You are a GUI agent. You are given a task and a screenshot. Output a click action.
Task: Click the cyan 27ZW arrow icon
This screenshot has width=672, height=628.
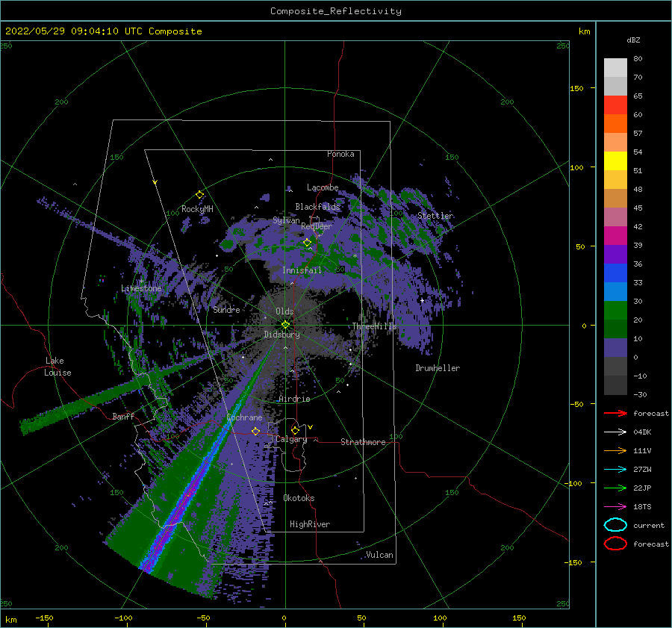(x=615, y=470)
